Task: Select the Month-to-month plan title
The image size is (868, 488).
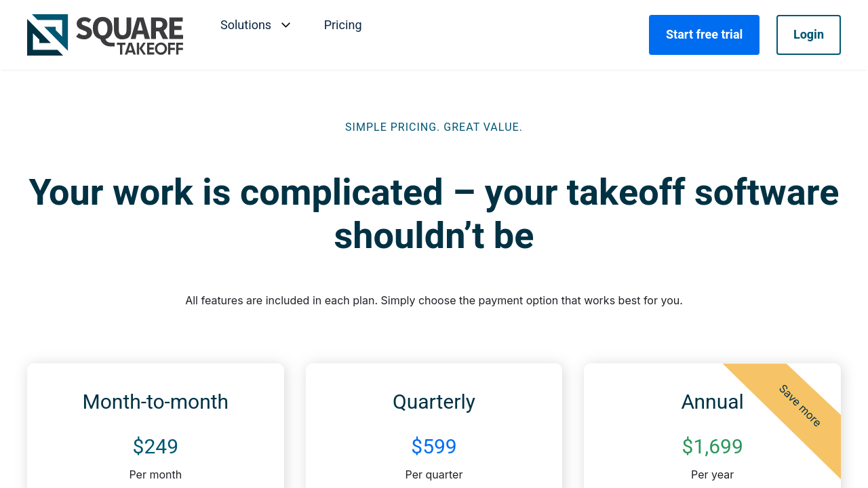Action: pyautogui.click(x=155, y=402)
